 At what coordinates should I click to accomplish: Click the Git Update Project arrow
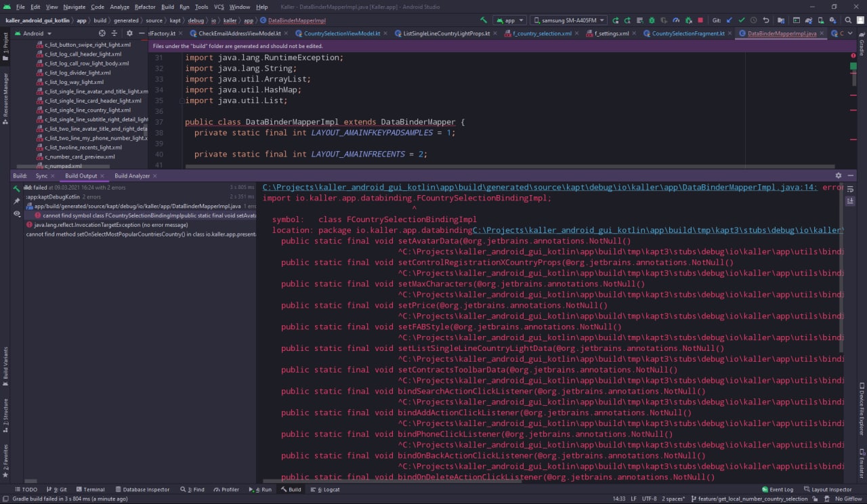tap(730, 20)
